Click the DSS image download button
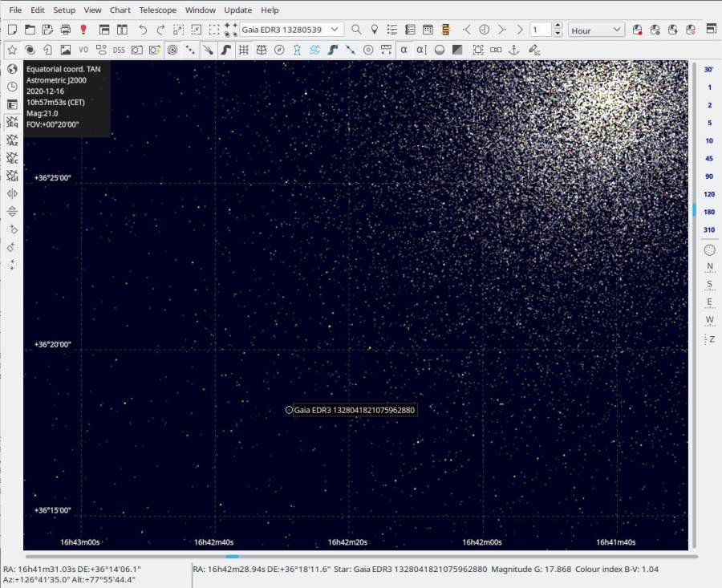Screen dimensions: 722x588 tap(119, 50)
